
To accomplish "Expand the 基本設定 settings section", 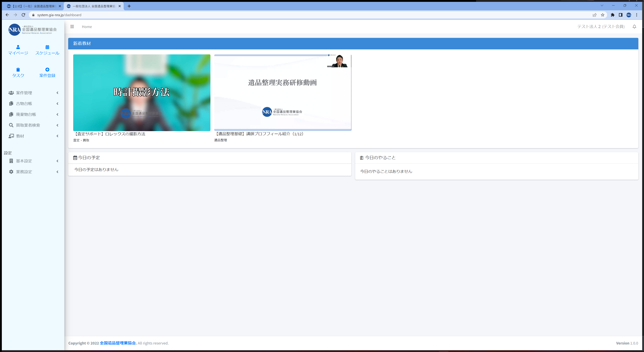I will tap(24, 161).
